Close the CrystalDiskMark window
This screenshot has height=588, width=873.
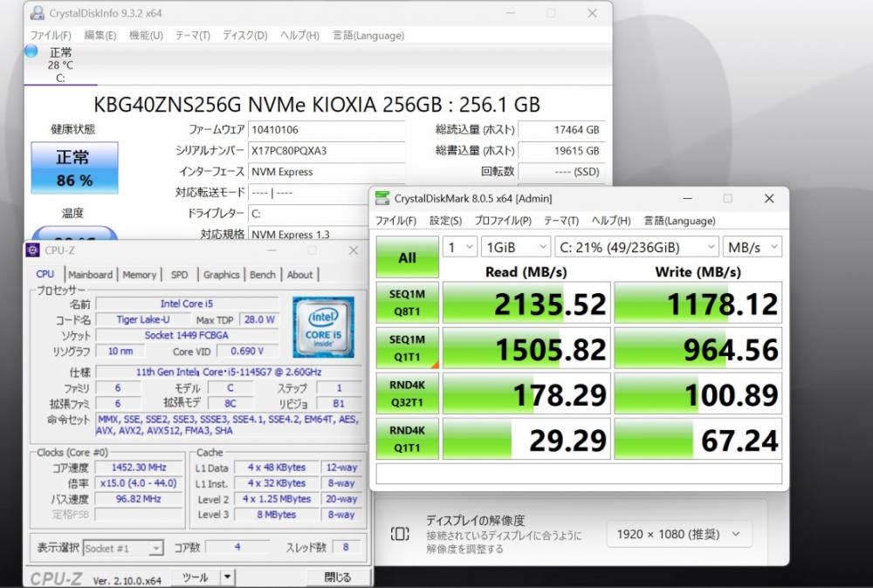(x=769, y=198)
